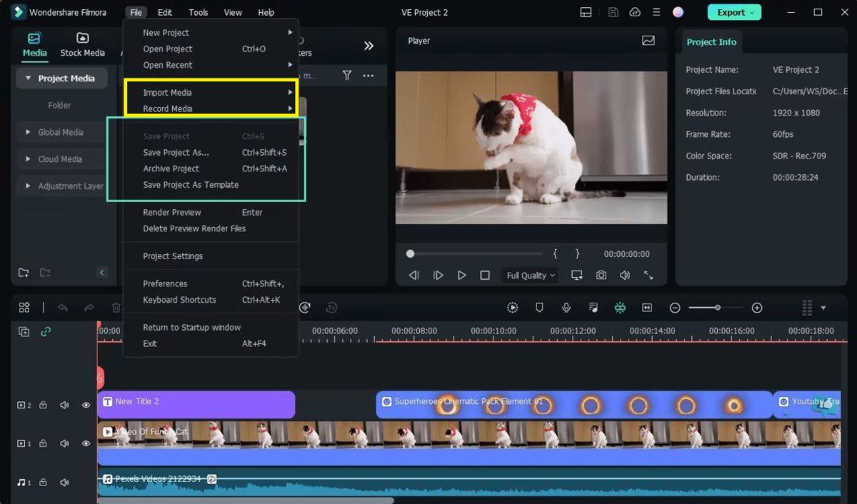The width and height of the screenshot is (857, 504).
Task: Open the Tools menu
Action: (x=198, y=12)
